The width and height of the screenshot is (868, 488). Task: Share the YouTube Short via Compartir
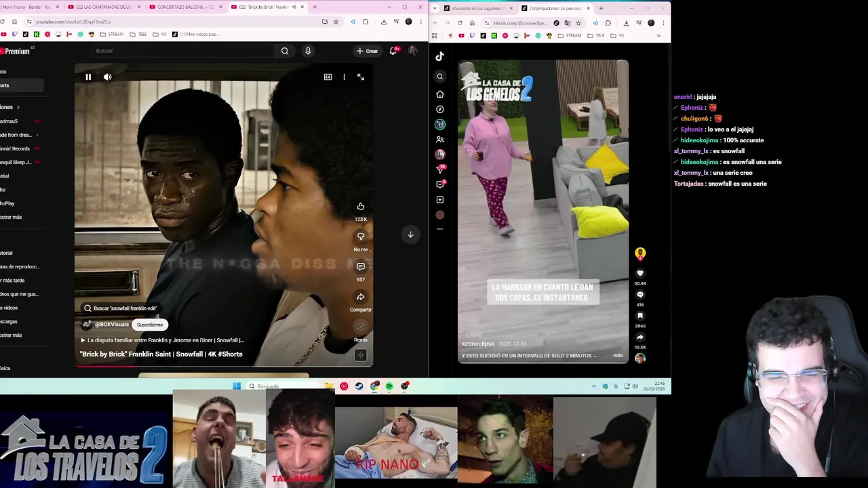361,297
